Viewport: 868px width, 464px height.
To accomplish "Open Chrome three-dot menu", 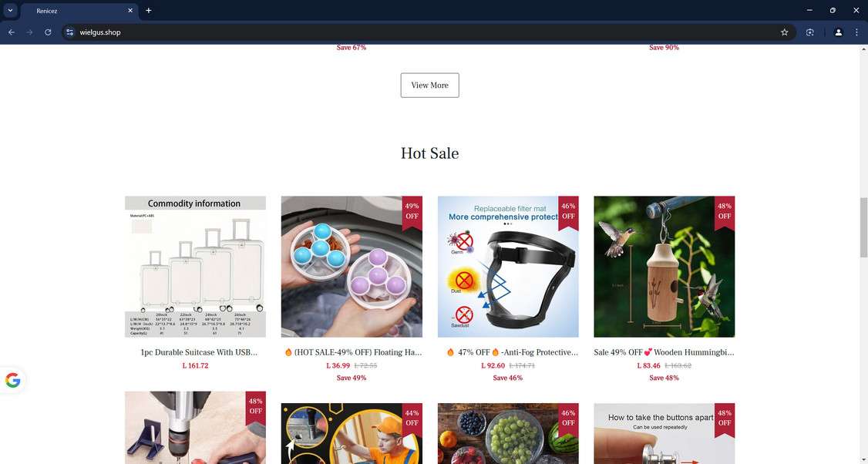I will [856, 32].
